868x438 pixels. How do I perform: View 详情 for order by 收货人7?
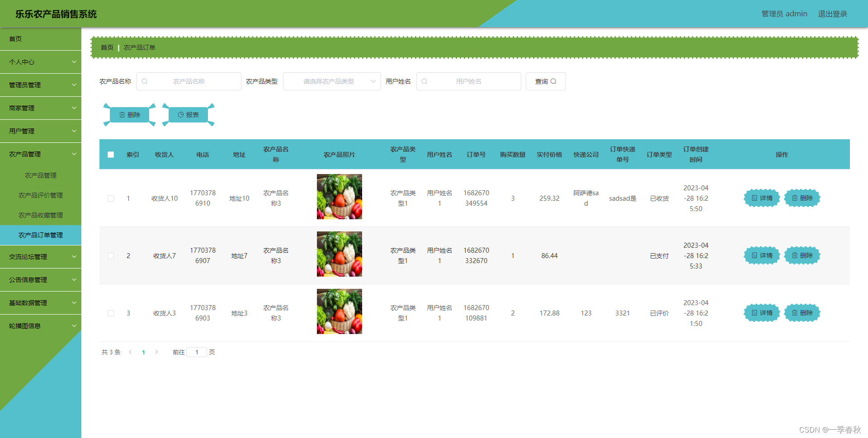pyautogui.click(x=762, y=255)
